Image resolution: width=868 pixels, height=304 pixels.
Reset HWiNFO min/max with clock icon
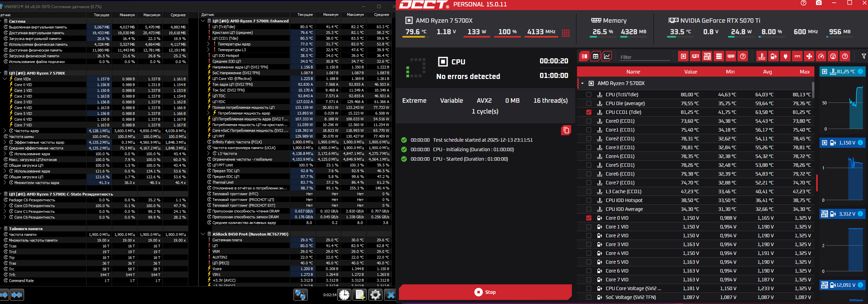click(x=344, y=295)
